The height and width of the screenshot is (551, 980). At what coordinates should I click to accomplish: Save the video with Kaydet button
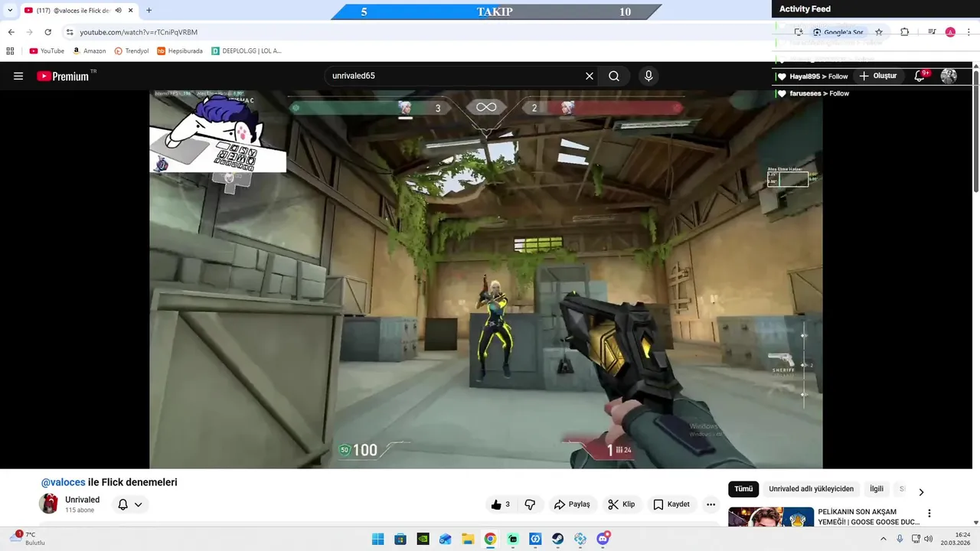coord(671,504)
